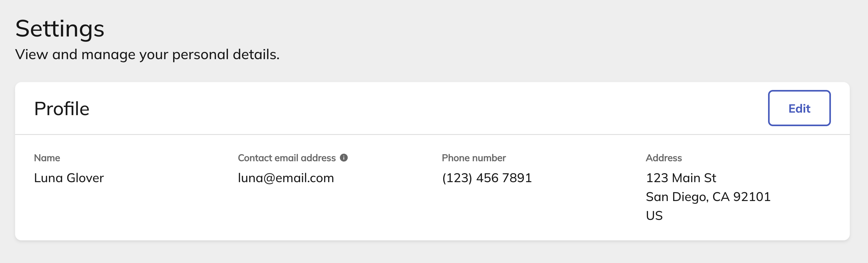Click the Profile section title

62,109
